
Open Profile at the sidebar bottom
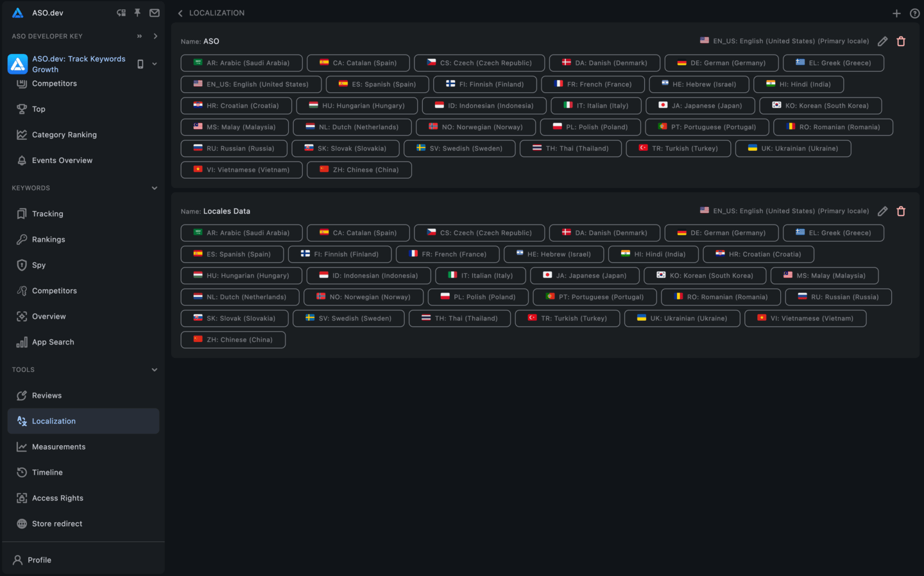pyautogui.click(x=39, y=560)
